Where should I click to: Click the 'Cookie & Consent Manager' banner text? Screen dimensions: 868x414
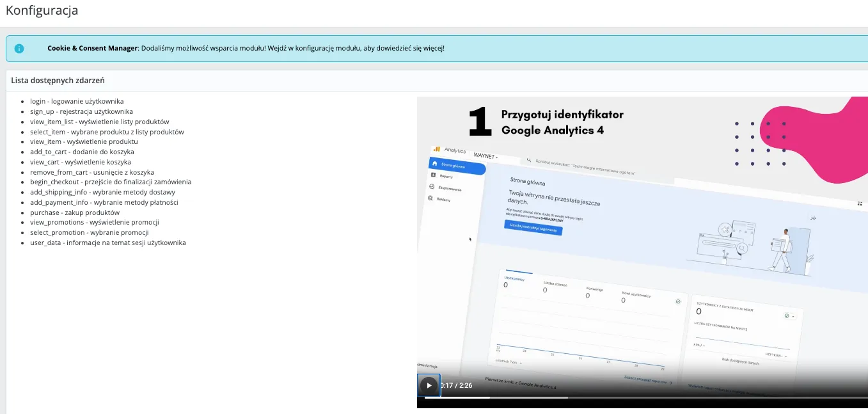tap(92, 48)
